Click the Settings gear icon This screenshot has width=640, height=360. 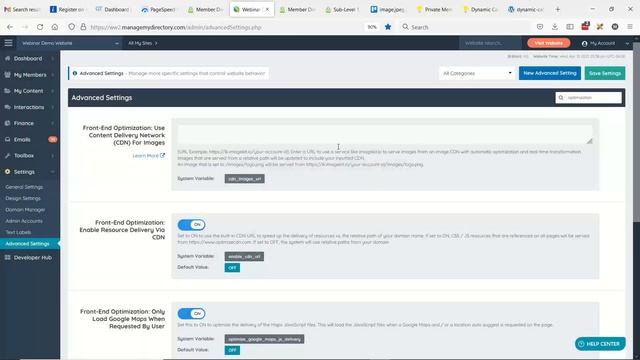click(7, 172)
